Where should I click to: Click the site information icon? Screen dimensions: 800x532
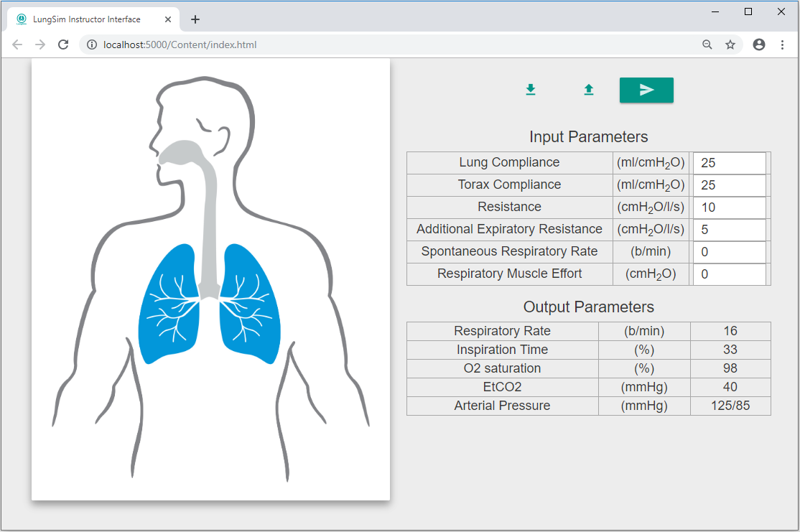[x=91, y=45]
